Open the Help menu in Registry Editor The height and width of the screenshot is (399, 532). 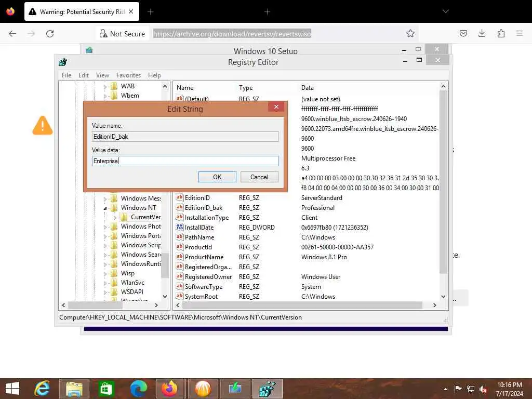point(154,75)
